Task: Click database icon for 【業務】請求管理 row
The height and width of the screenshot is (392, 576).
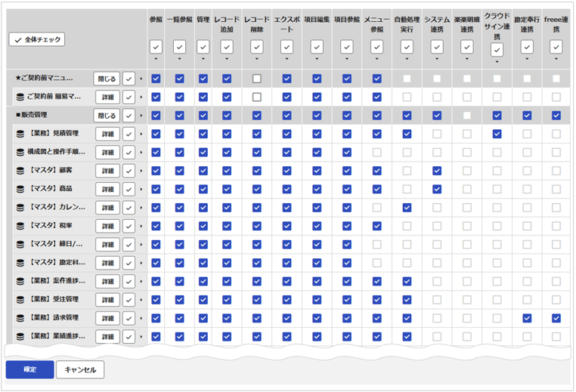Action: click(x=20, y=318)
